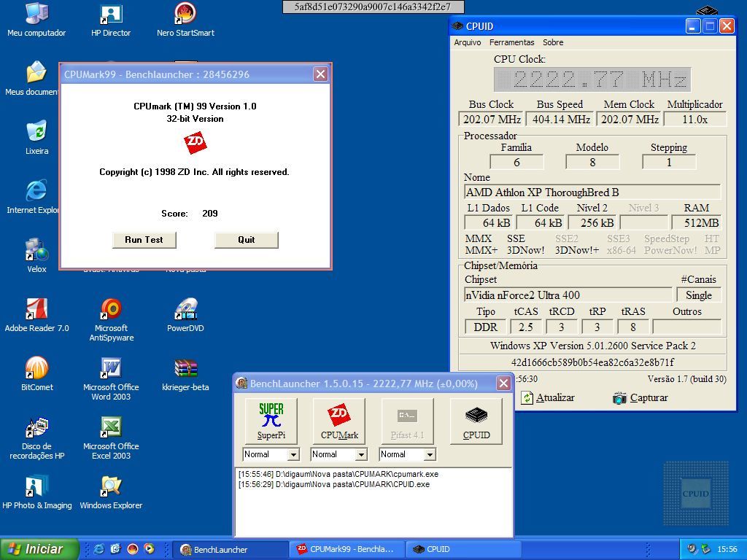This screenshot has width=747, height=560.
Task: Click the Bus Clock 202.07 MHz value
Action: (491, 120)
